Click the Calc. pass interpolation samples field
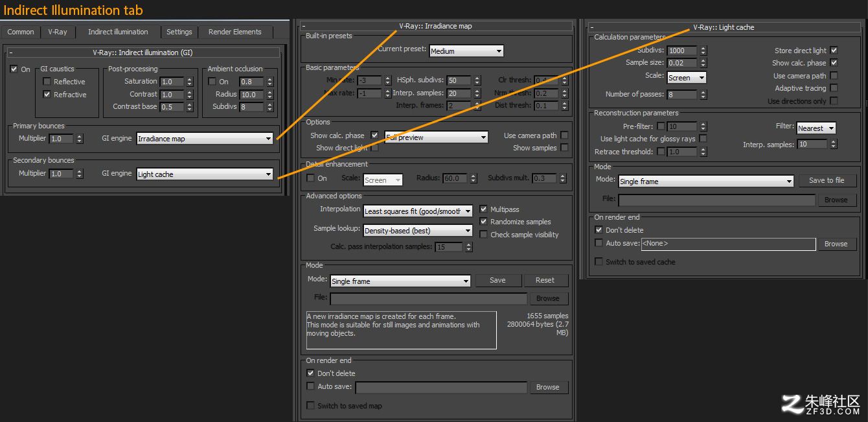 449,247
